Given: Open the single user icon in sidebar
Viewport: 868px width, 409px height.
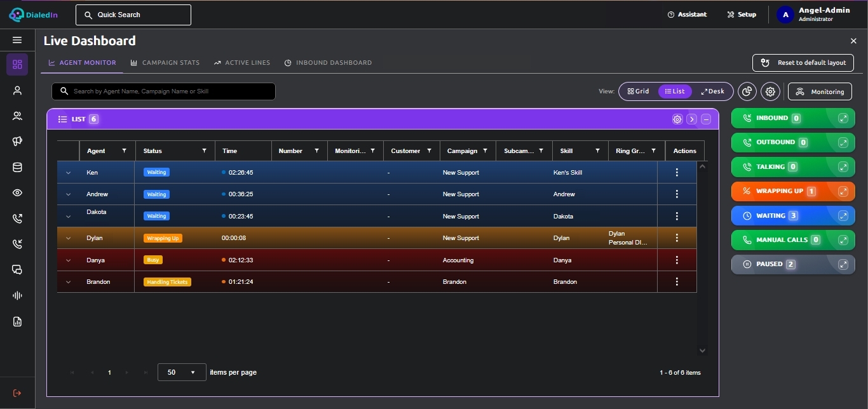Looking at the screenshot, I should 17,90.
